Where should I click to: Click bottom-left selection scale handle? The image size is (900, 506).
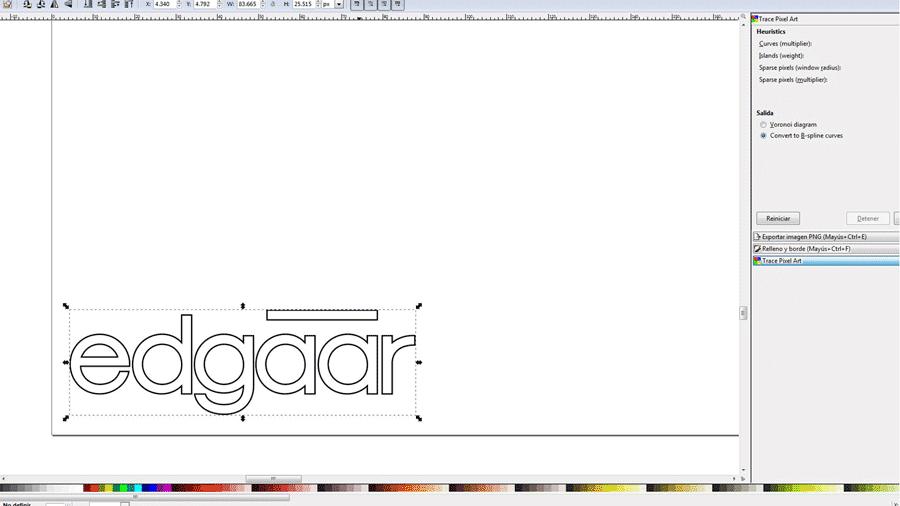coord(65,418)
